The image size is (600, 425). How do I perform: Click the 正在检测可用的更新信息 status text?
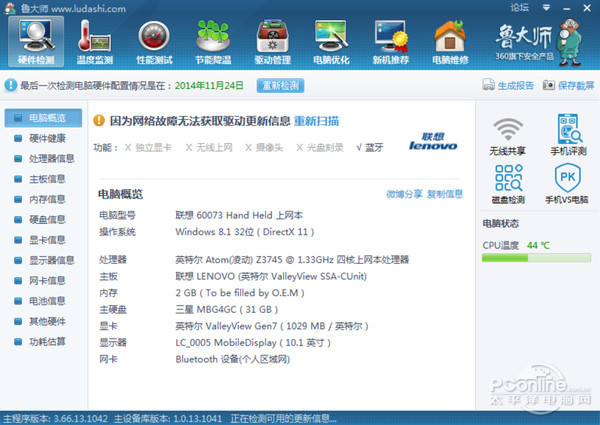284,418
